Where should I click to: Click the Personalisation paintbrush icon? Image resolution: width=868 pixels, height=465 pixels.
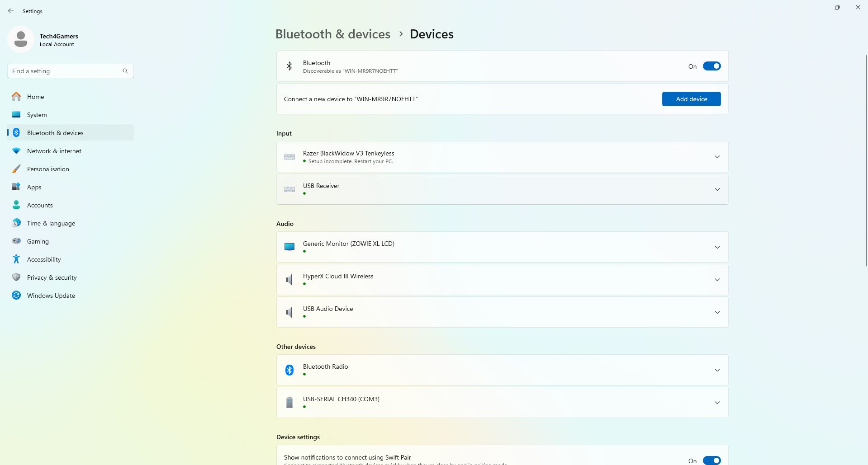click(x=16, y=169)
